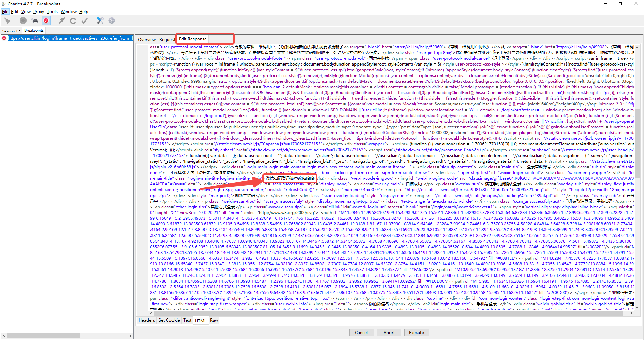Switch to the Overview tab

pyautogui.click(x=147, y=39)
